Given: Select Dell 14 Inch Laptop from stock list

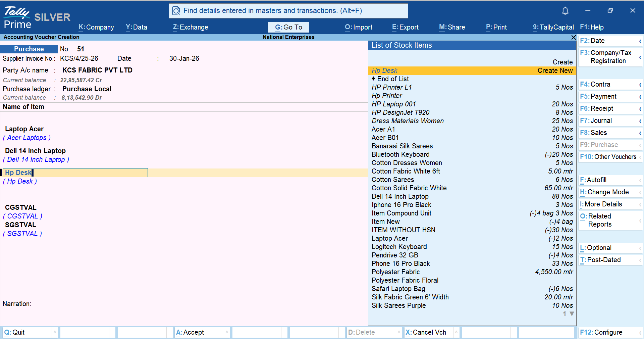Looking at the screenshot, I should click(x=400, y=196).
